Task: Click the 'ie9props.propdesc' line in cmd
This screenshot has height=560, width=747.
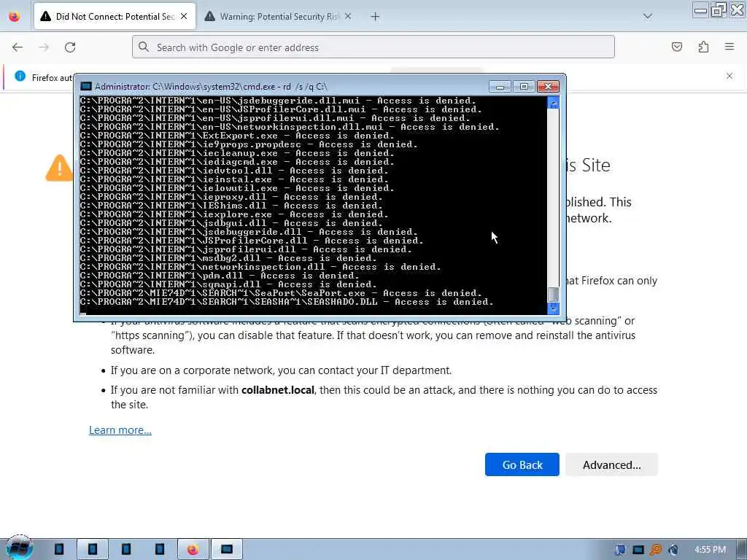Action: (249, 144)
